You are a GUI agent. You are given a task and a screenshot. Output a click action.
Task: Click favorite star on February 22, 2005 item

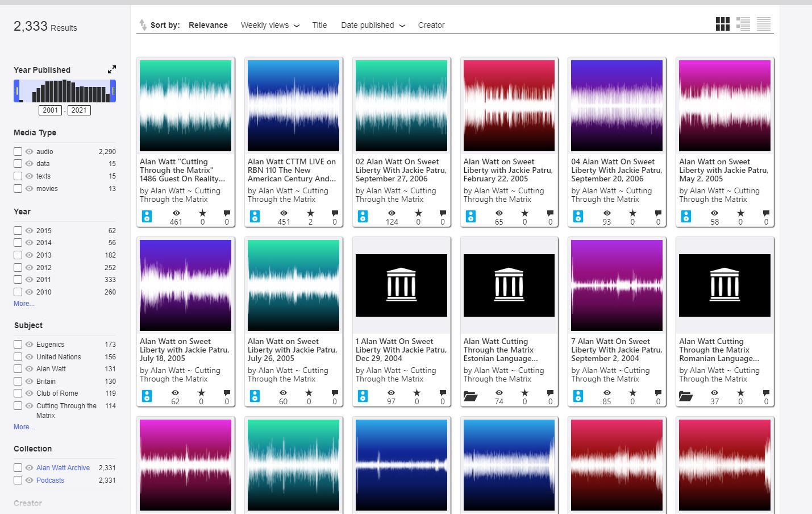(524, 213)
